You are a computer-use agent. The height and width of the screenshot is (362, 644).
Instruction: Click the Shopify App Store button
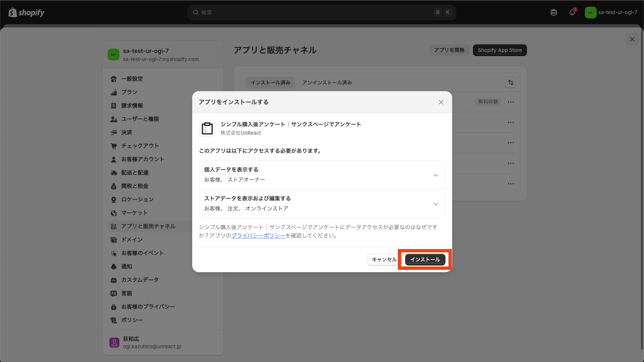point(499,50)
